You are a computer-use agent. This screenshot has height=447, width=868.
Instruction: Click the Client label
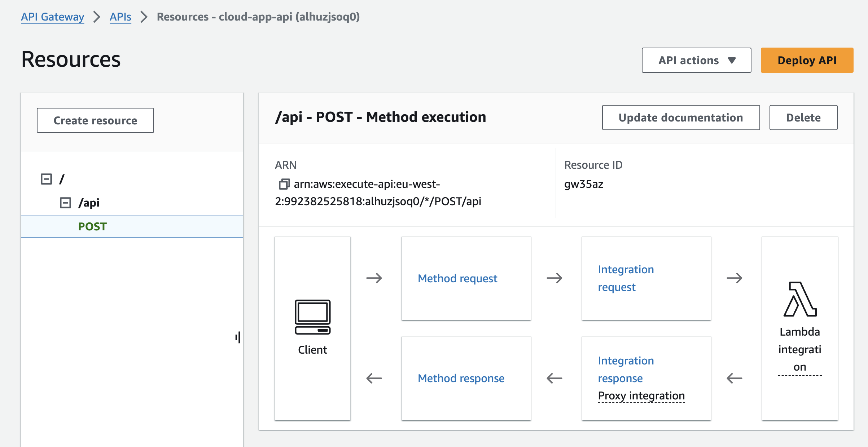tap(312, 350)
